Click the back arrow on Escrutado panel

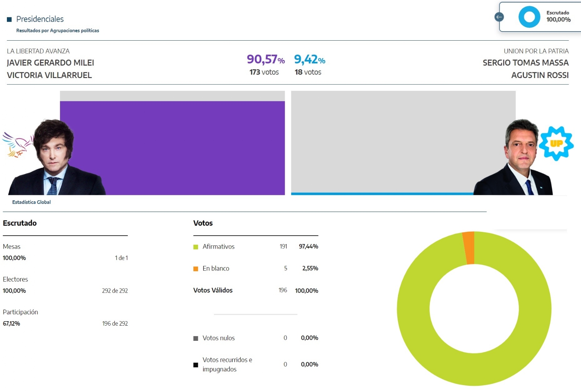tap(499, 17)
